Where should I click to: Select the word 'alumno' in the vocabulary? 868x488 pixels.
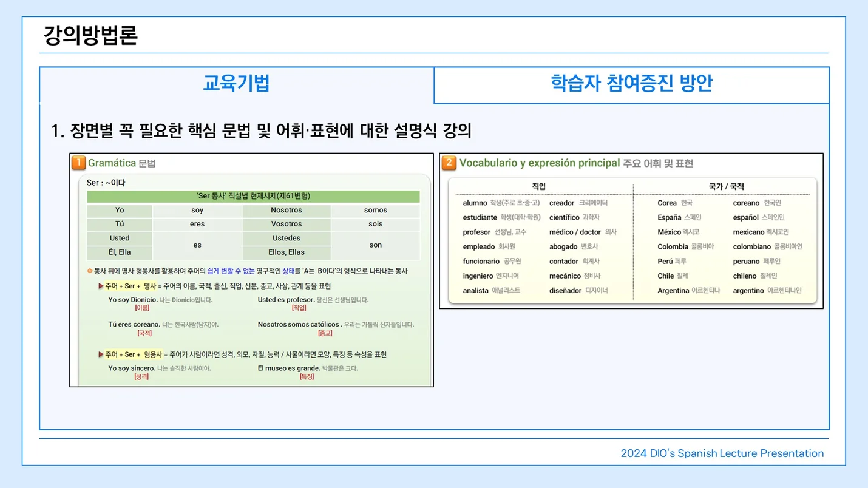(x=475, y=203)
